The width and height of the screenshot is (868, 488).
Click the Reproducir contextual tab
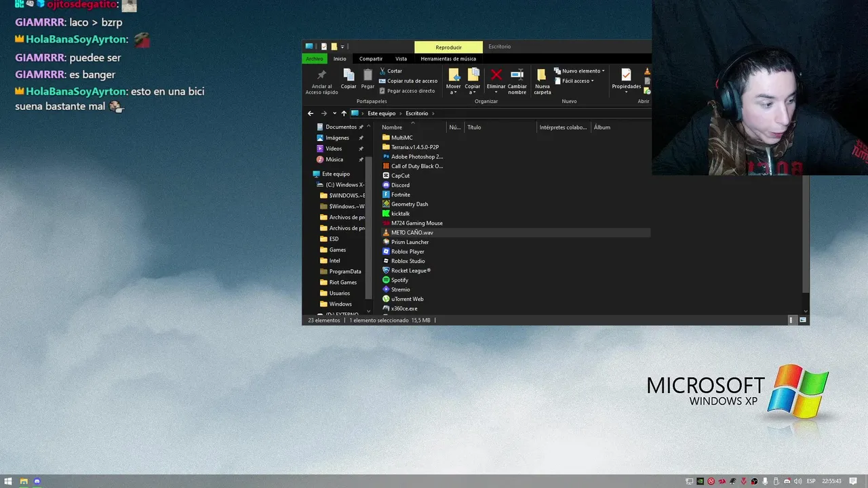point(448,47)
